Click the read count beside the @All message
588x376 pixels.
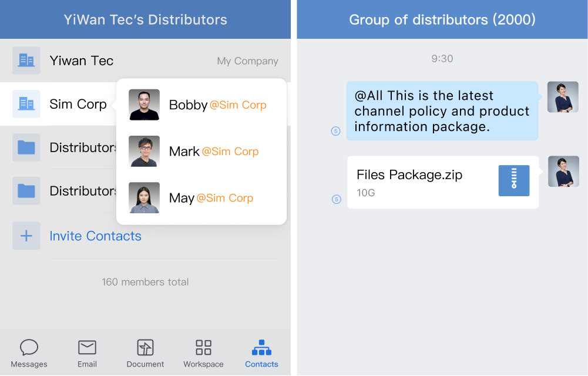pyautogui.click(x=335, y=131)
